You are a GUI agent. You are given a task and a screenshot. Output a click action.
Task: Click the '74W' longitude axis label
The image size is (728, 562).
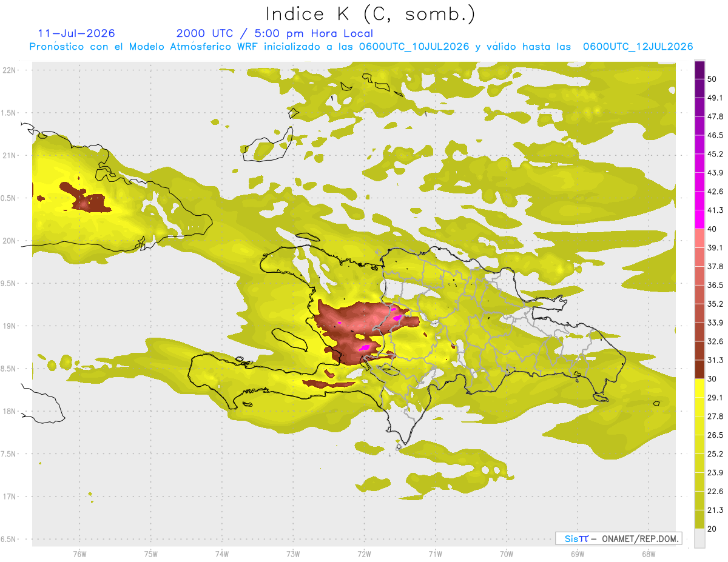pyautogui.click(x=222, y=554)
